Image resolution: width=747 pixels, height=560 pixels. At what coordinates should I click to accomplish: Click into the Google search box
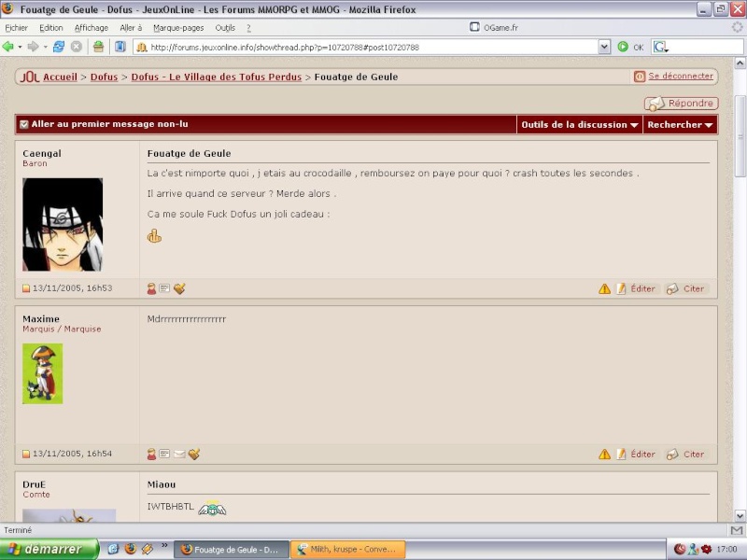point(706,47)
